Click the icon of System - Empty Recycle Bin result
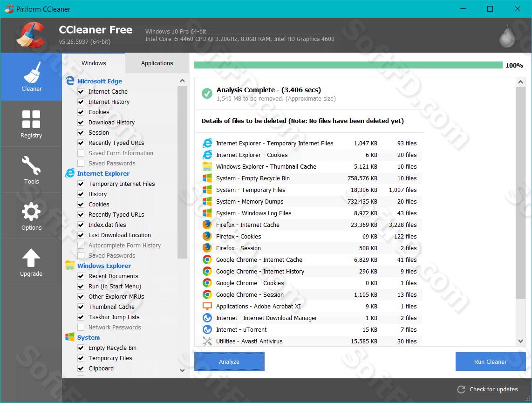532x403 pixels. 207,178
